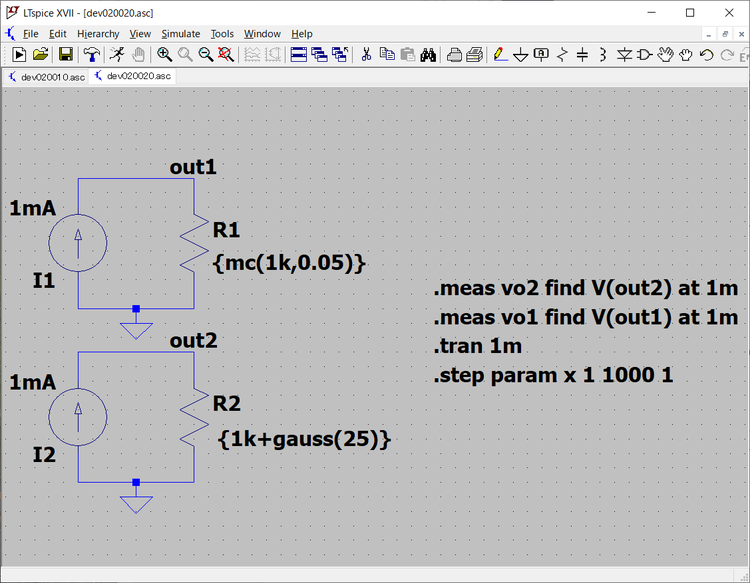Screen dimensions: 750x583
Task: Click the out1 net label
Action: pos(193,167)
